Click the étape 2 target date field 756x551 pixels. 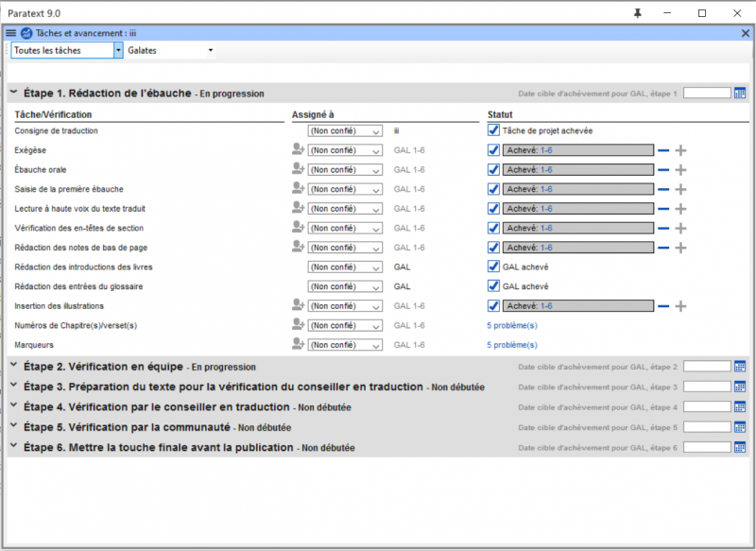click(707, 367)
